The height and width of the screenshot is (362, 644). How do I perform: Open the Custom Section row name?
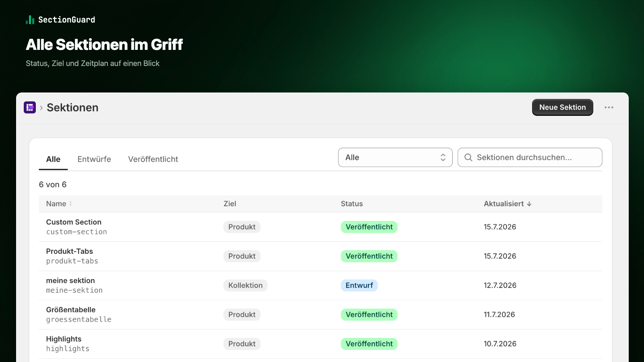pos(74,222)
